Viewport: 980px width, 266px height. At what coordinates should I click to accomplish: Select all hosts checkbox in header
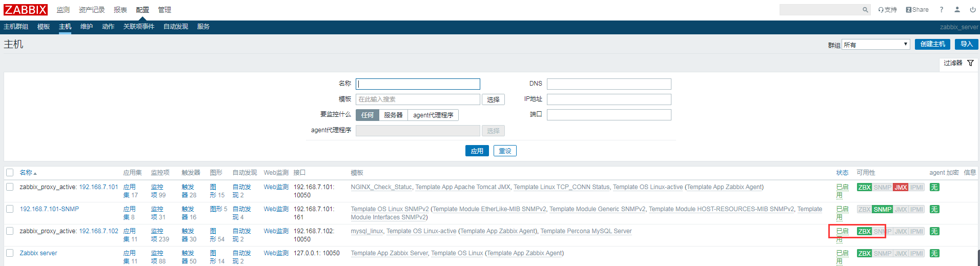pyautogui.click(x=10, y=172)
